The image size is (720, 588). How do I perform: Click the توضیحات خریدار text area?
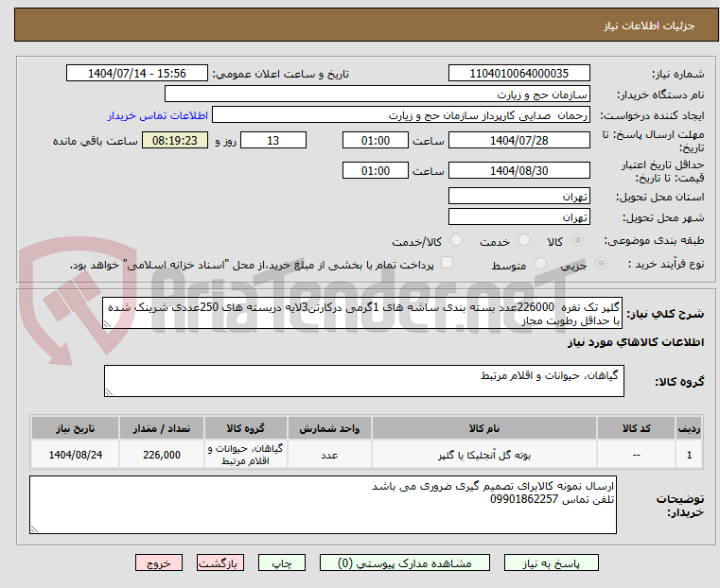point(323,505)
